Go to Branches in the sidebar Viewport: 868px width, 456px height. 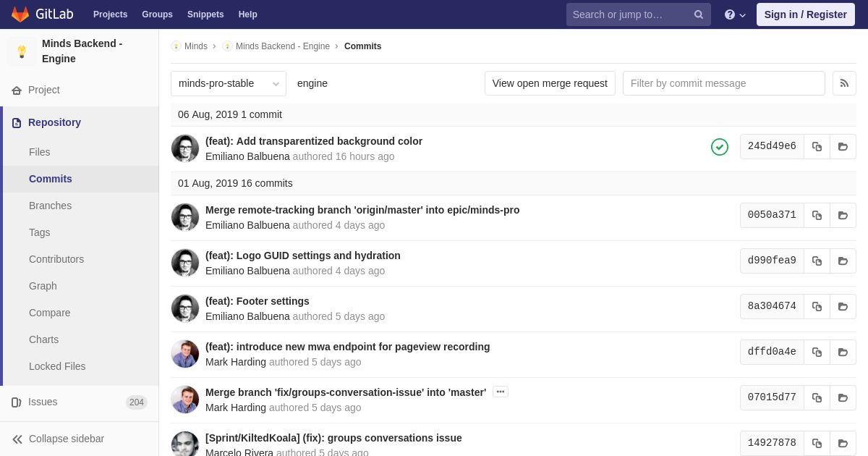click(x=50, y=206)
